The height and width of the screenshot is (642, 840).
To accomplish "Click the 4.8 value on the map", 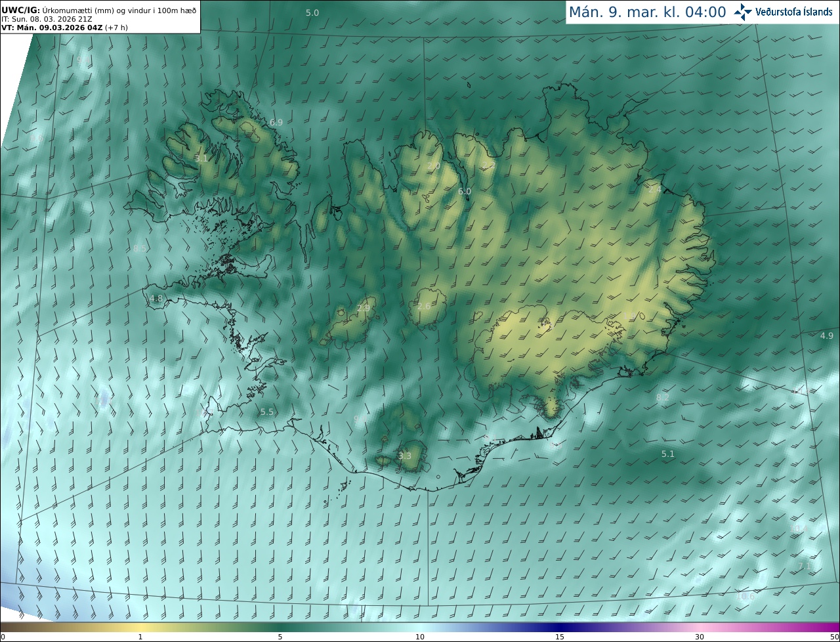I will click(156, 299).
